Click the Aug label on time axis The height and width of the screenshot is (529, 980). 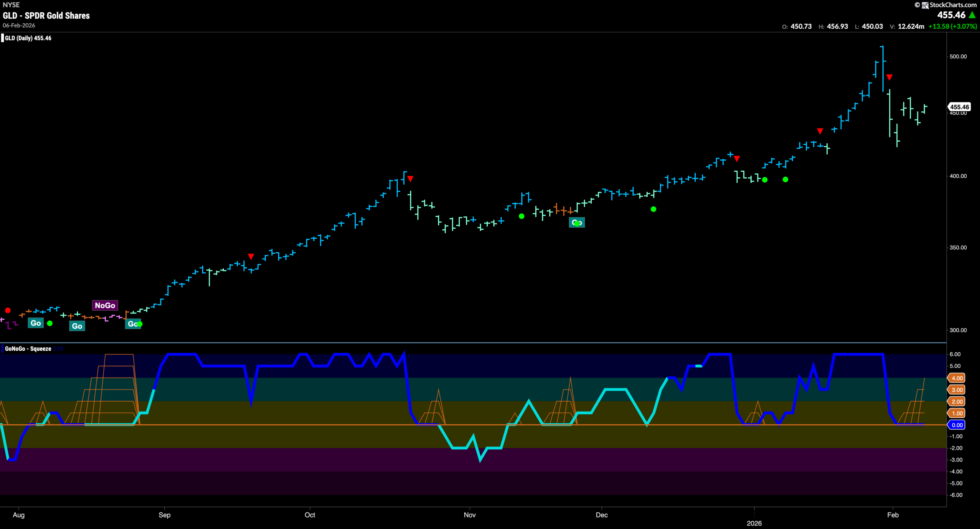point(19,515)
